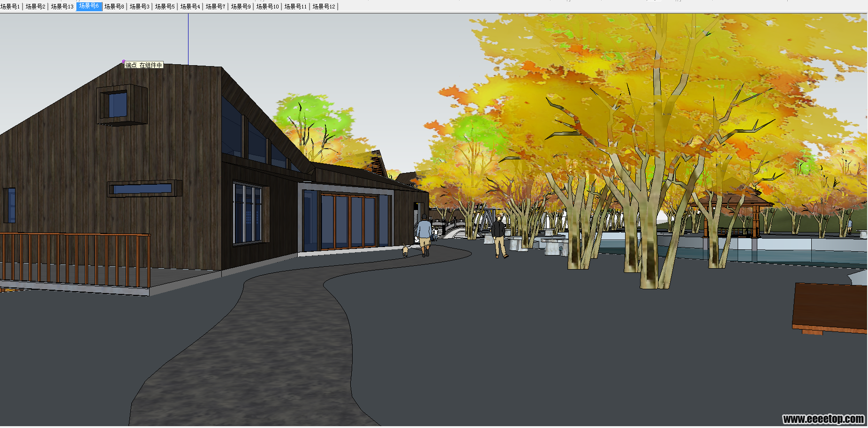The image size is (868, 428).
Task: Show scene tab 场景号7
Action: pos(215,7)
